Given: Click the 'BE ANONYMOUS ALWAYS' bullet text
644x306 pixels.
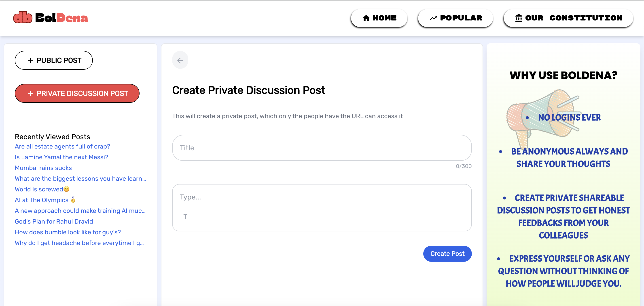Looking at the screenshot, I should (569, 157).
